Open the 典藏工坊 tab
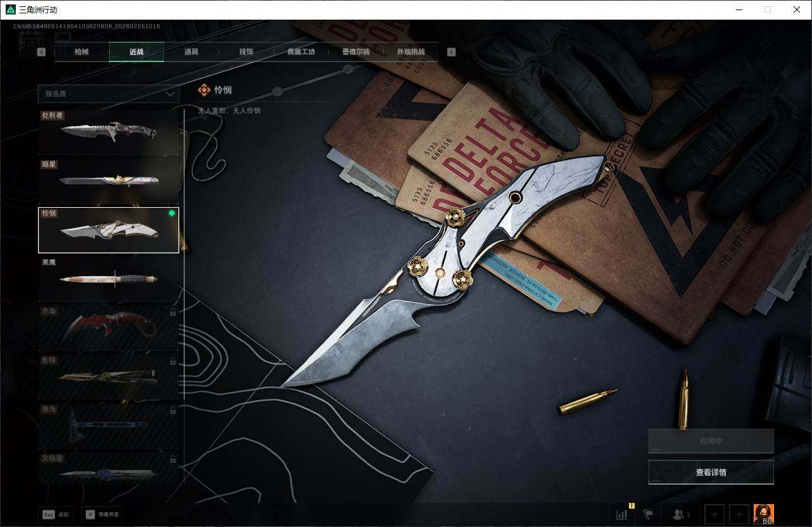The image size is (812, 527). pyautogui.click(x=301, y=52)
